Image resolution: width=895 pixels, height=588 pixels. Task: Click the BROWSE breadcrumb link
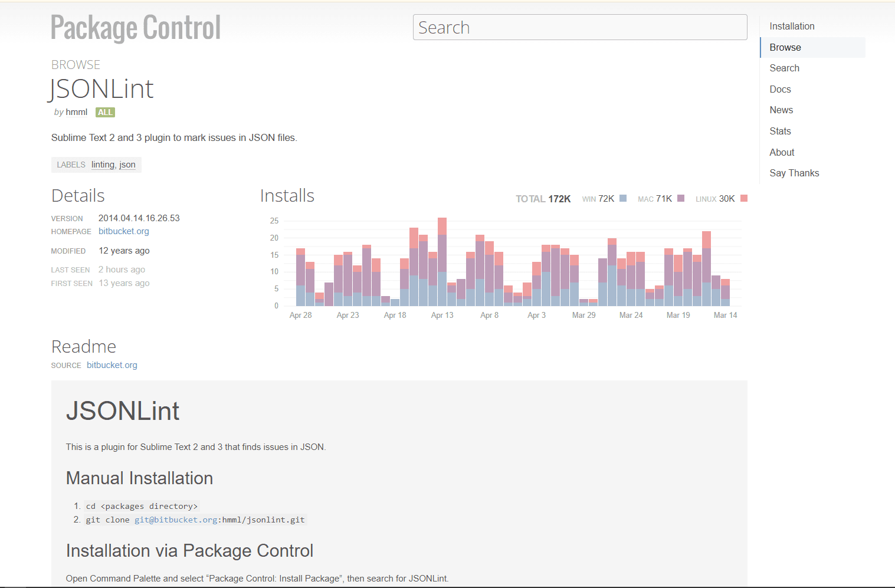click(x=76, y=65)
